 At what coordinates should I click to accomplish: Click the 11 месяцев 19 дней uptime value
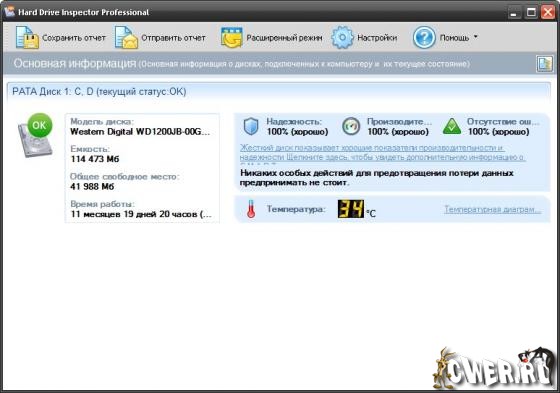point(141,214)
